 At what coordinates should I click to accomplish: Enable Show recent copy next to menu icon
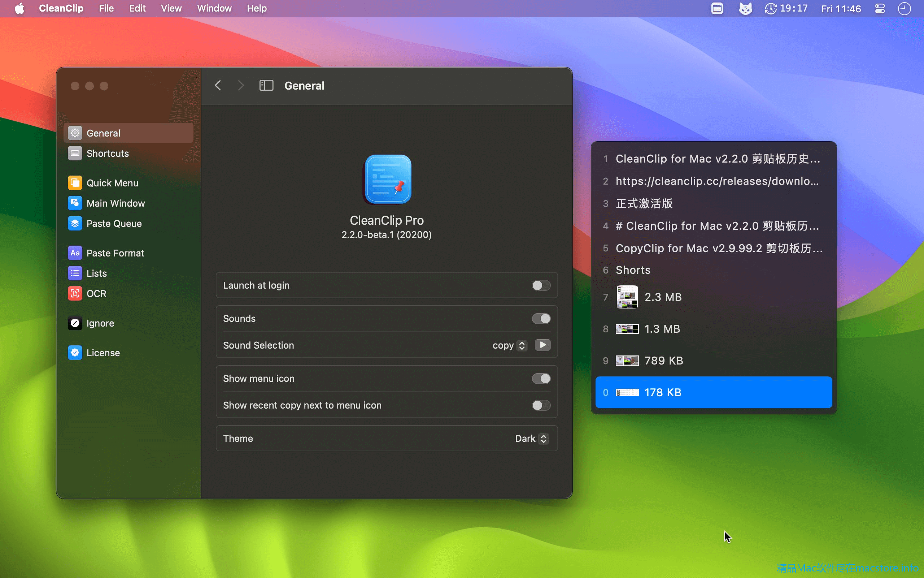pyautogui.click(x=541, y=405)
